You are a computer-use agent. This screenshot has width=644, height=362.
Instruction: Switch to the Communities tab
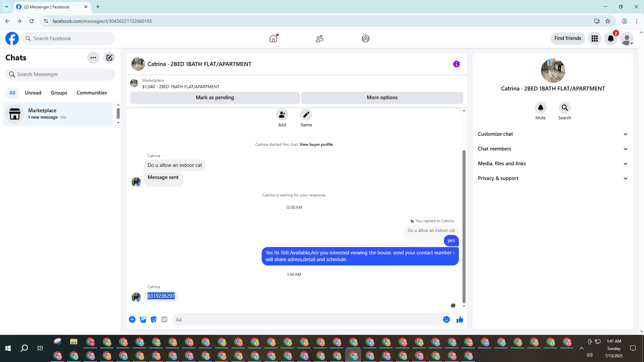pos(92,93)
